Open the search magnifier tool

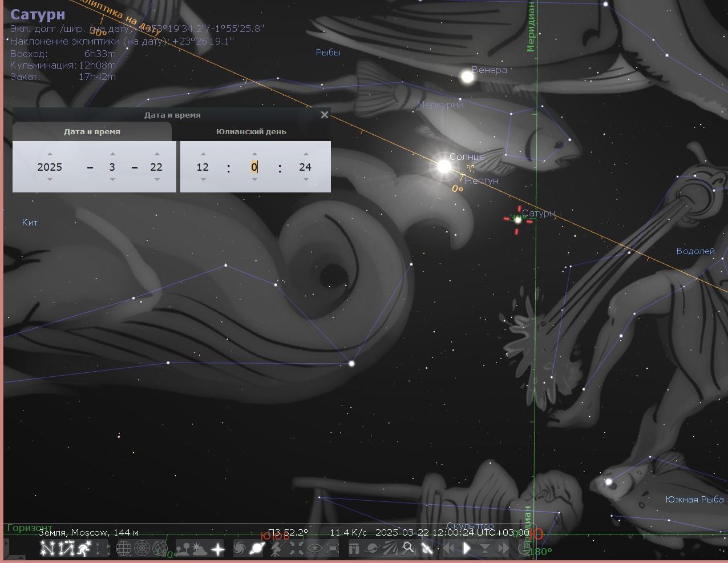(409, 549)
